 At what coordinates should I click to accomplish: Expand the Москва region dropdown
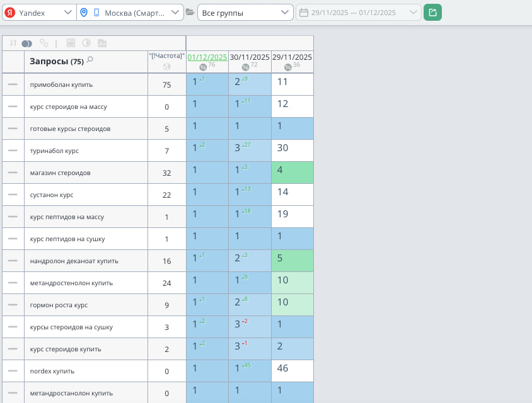[130, 13]
